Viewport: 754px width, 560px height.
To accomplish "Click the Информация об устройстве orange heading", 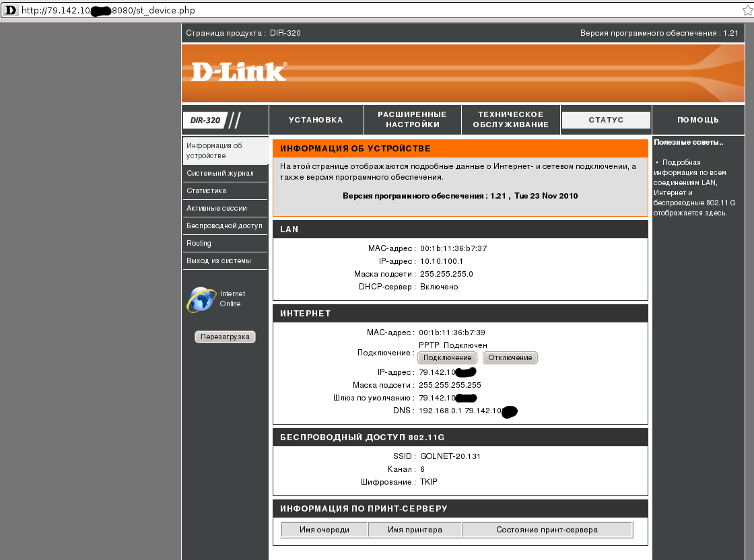I will (x=460, y=149).
